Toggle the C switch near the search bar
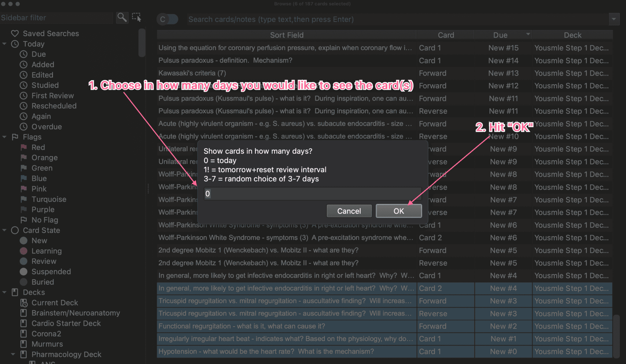This screenshot has height=364, width=626. click(x=167, y=19)
